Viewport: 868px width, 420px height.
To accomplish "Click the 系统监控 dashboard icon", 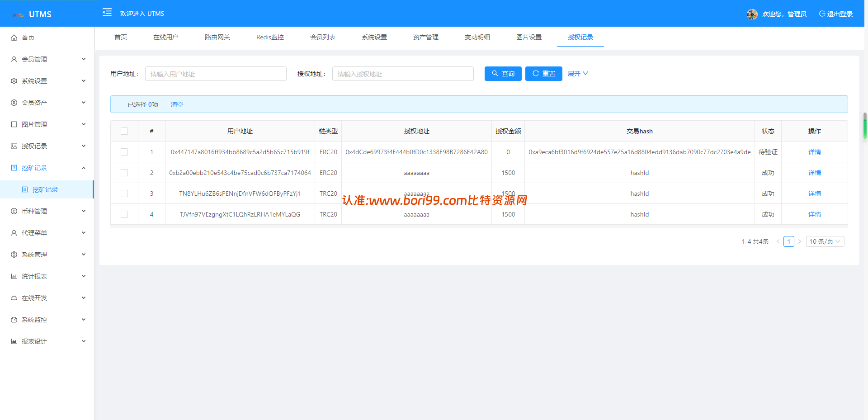I will point(14,320).
